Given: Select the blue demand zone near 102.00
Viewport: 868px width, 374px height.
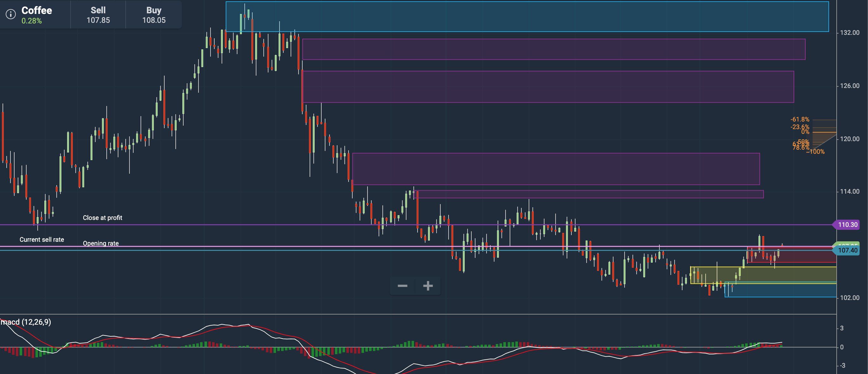Looking at the screenshot, I should 780,290.
